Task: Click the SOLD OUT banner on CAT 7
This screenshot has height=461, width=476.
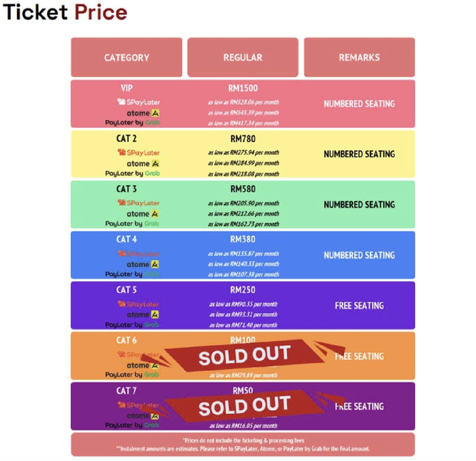Action: pos(244,406)
